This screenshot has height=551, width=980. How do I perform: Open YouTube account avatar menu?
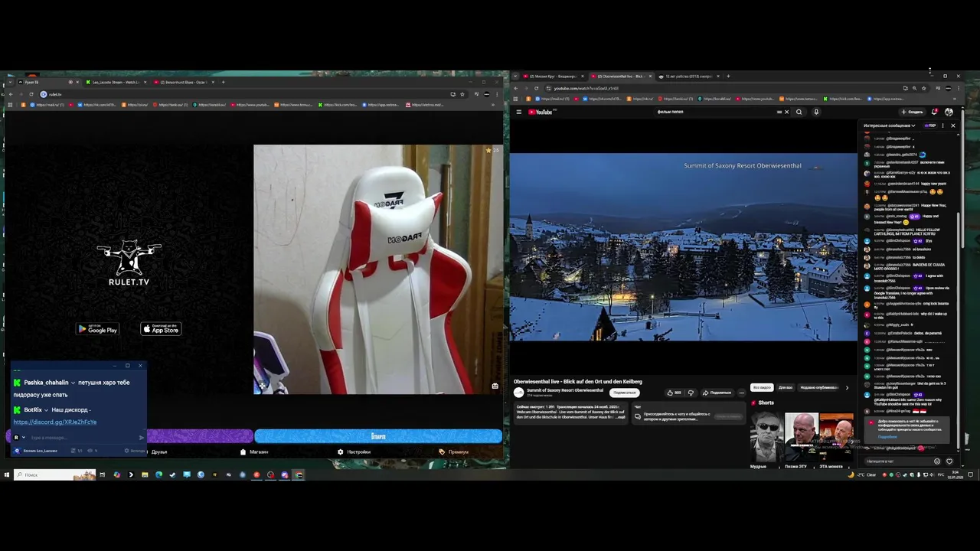tap(949, 112)
